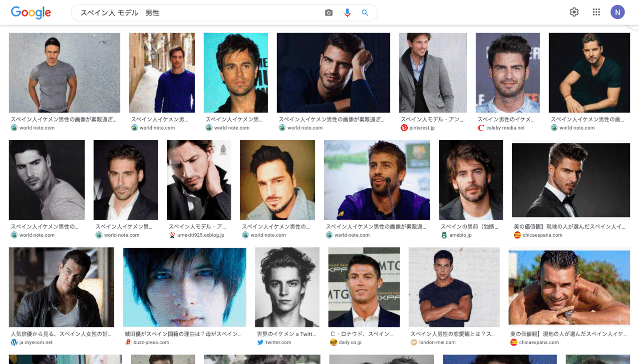Follow the daily.co.jp source link
Image resolution: width=639 pixels, height=364 pixels.
coord(350,343)
